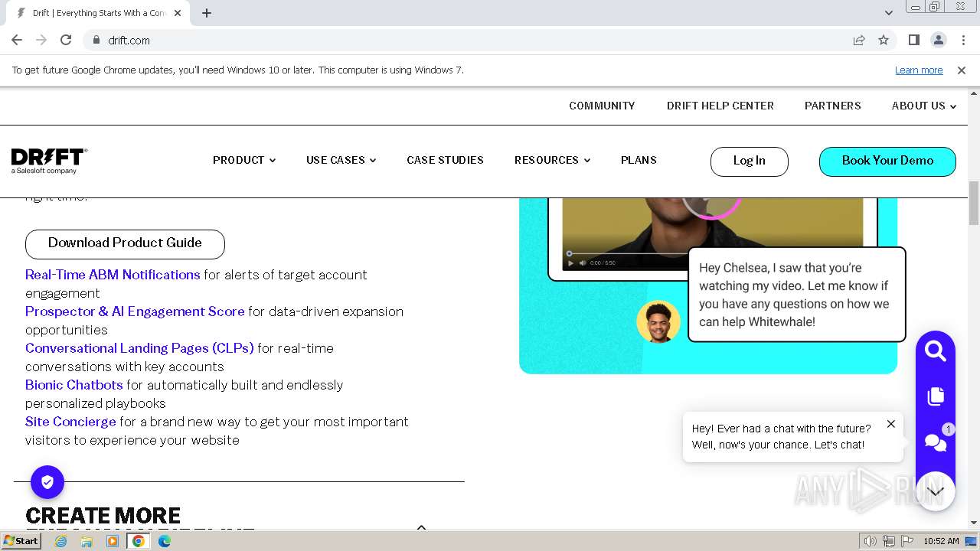Reload the drift.com page
This screenshot has width=980, height=551.
(66, 40)
